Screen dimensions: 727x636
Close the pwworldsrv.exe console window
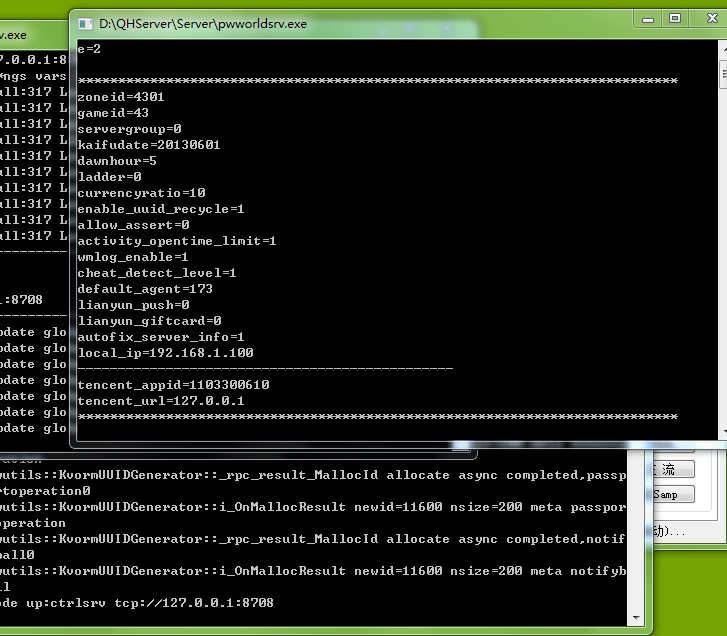tap(710, 19)
